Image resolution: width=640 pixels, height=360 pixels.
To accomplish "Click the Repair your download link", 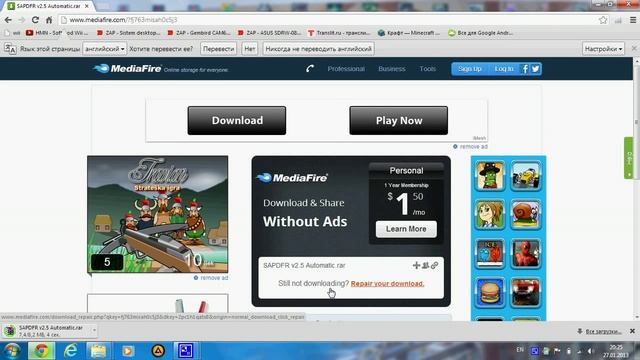I will click(x=387, y=283).
